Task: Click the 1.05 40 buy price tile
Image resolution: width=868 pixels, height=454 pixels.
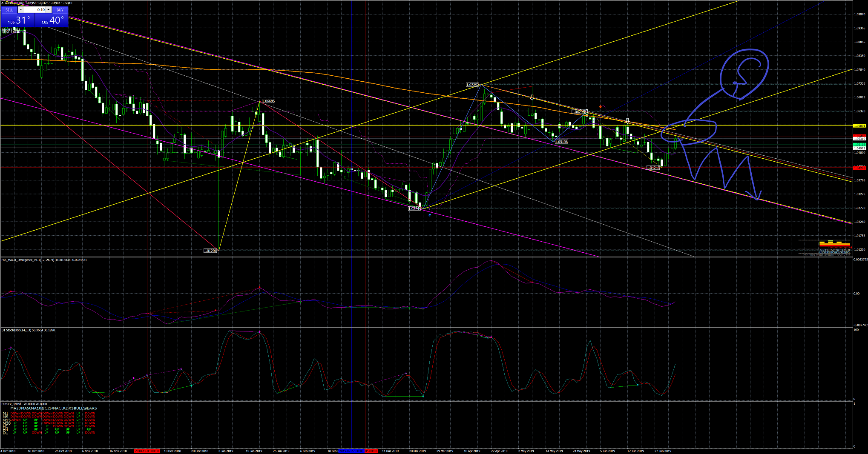Action: point(52,20)
